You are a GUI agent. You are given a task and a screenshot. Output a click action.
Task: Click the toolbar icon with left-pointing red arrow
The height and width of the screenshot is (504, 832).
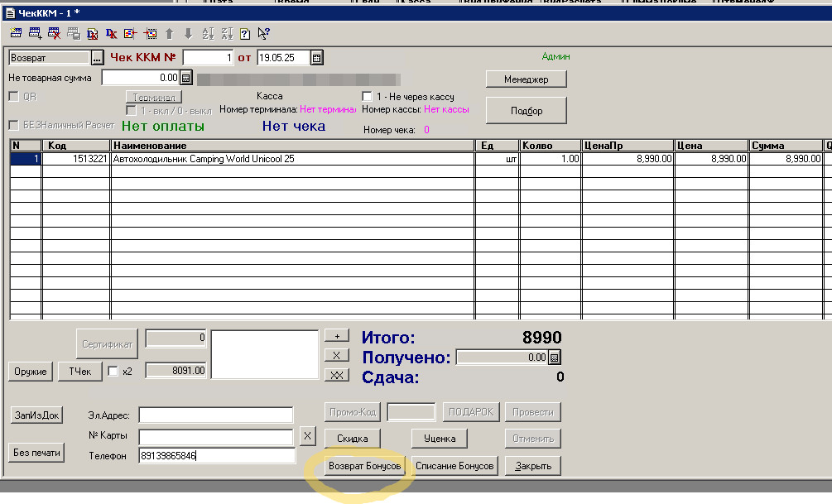point(131,33)
